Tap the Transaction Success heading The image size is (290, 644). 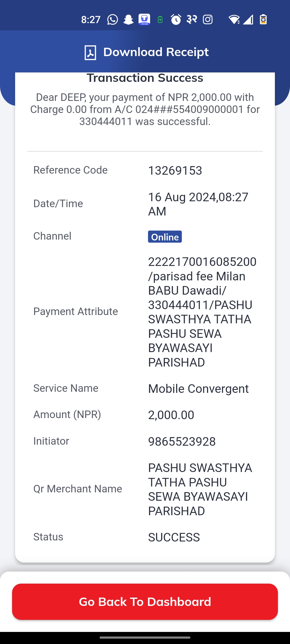pos(145,78)
